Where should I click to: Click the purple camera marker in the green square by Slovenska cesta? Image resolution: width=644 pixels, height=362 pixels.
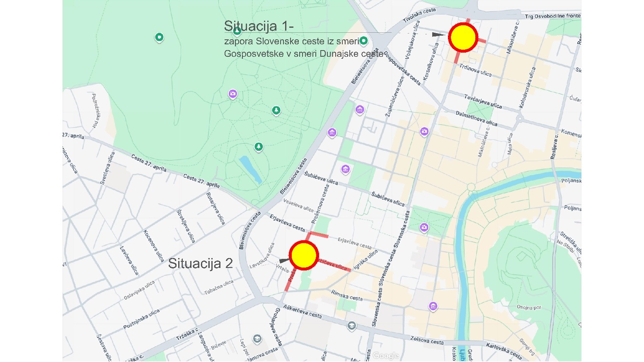424,227
